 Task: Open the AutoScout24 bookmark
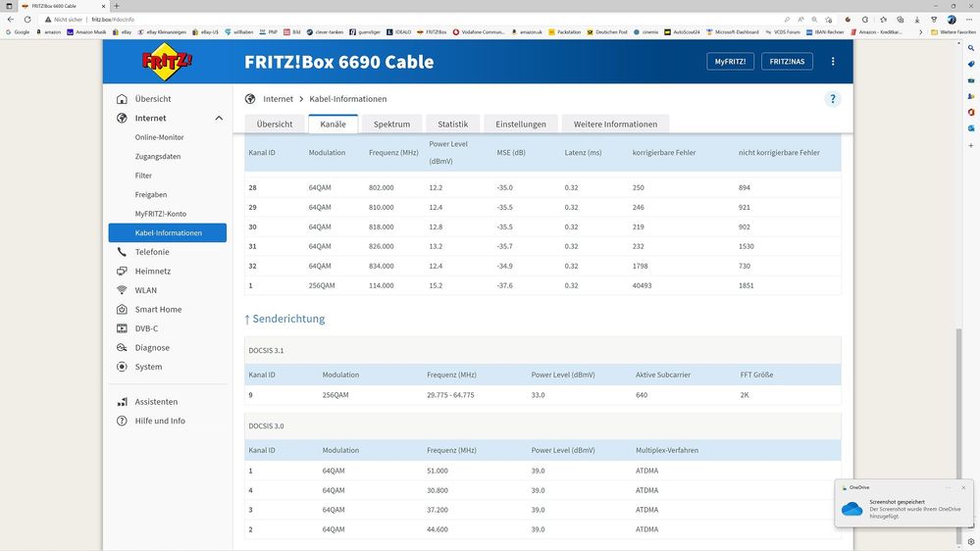click(682, 31)
